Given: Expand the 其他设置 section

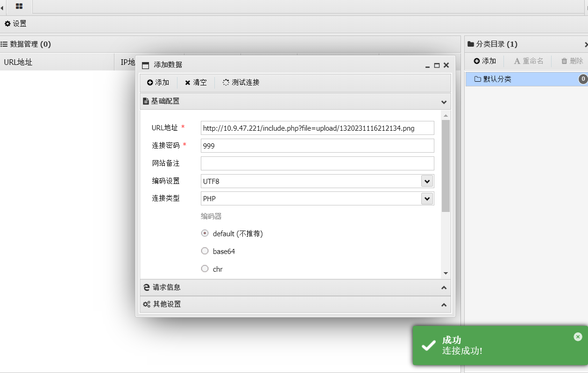Looking at the screenshot, I should (444, 304).
